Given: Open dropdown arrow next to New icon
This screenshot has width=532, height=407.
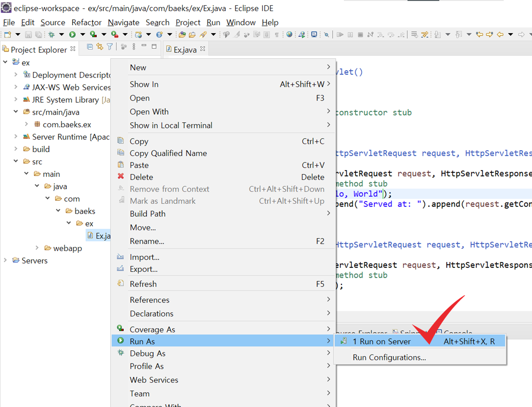Looking at the screenshot, I should (18, 35).
